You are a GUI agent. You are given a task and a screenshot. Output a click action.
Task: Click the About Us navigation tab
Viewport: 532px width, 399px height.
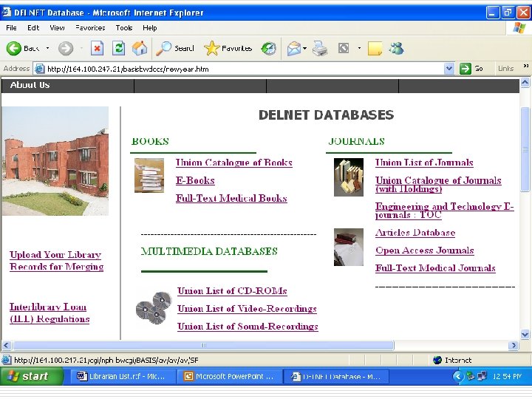point(30,85)
